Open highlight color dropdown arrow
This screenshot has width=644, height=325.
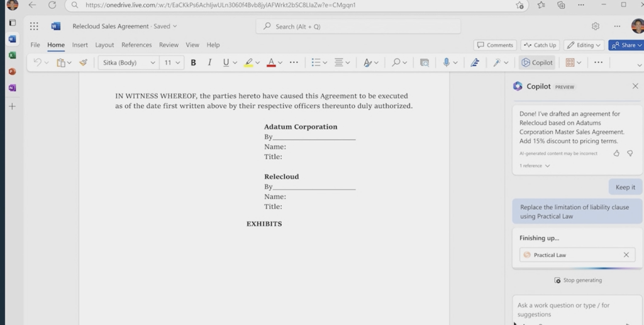pyautogui.click(x=257, y=62)
